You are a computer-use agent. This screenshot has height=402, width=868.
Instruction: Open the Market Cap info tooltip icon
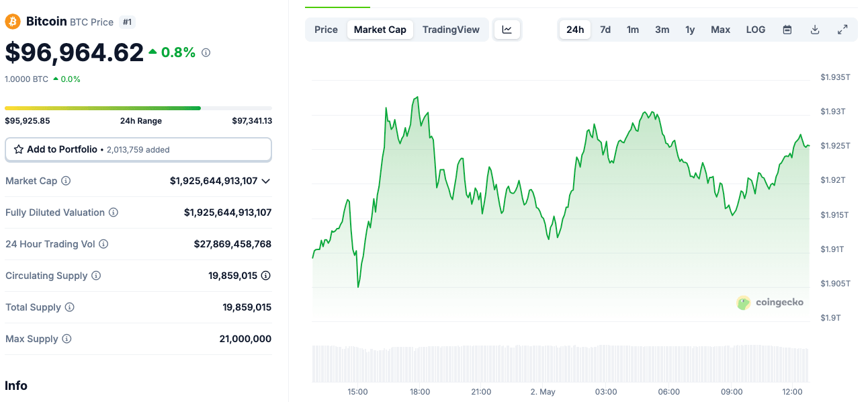tap(65, 180)
